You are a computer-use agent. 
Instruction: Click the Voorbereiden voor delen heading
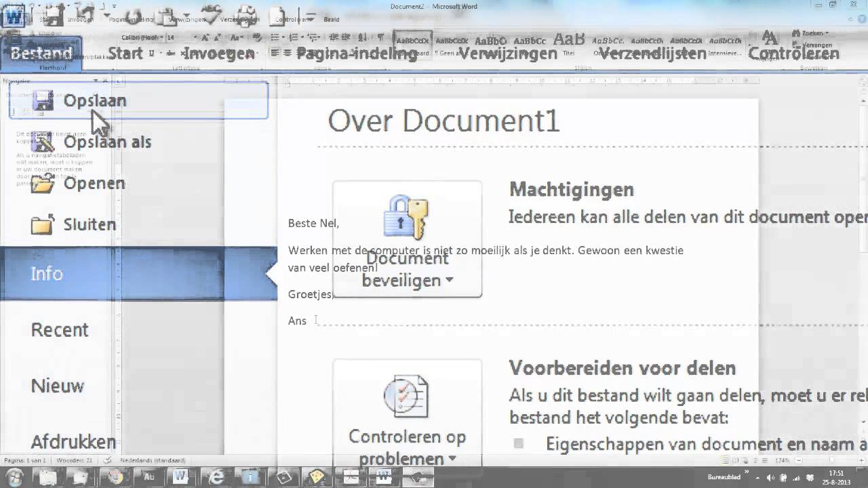623,368
